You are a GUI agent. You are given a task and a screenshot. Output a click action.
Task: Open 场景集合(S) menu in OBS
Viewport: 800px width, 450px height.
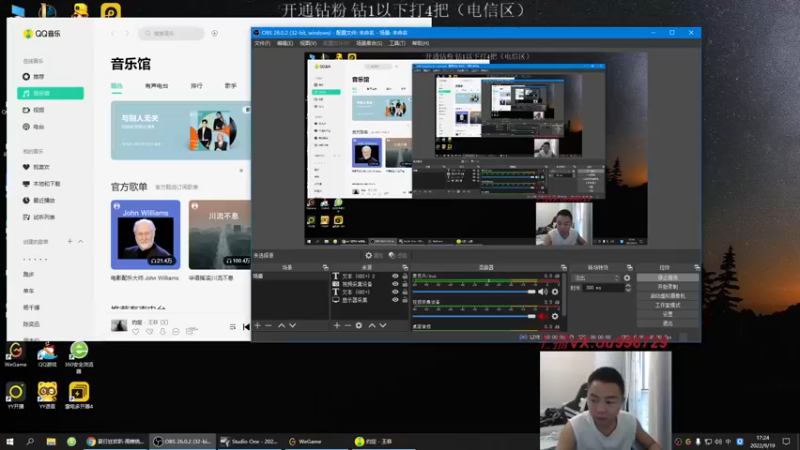click(369, 43)
